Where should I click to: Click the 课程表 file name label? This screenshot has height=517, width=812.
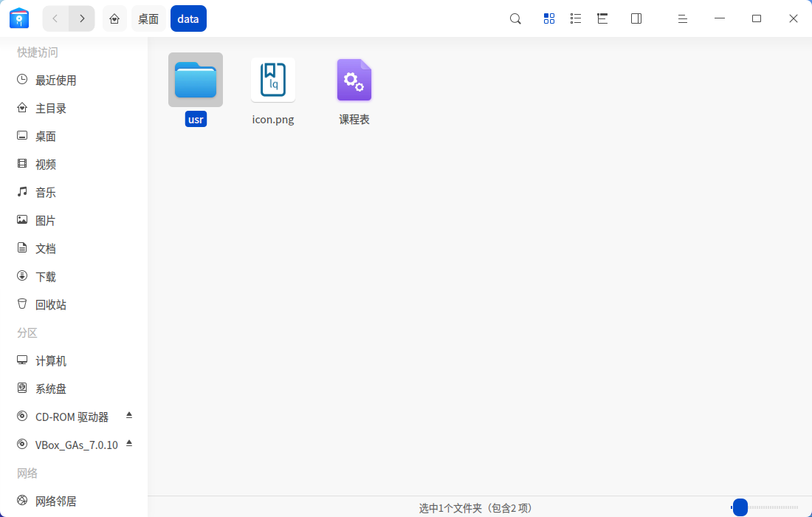click(354, 119)
